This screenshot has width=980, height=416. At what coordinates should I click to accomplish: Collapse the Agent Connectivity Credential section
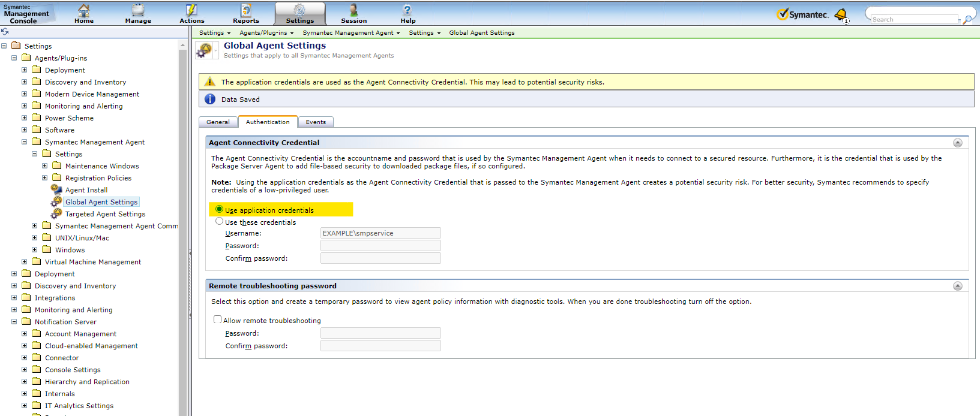[x=958, y=143]
